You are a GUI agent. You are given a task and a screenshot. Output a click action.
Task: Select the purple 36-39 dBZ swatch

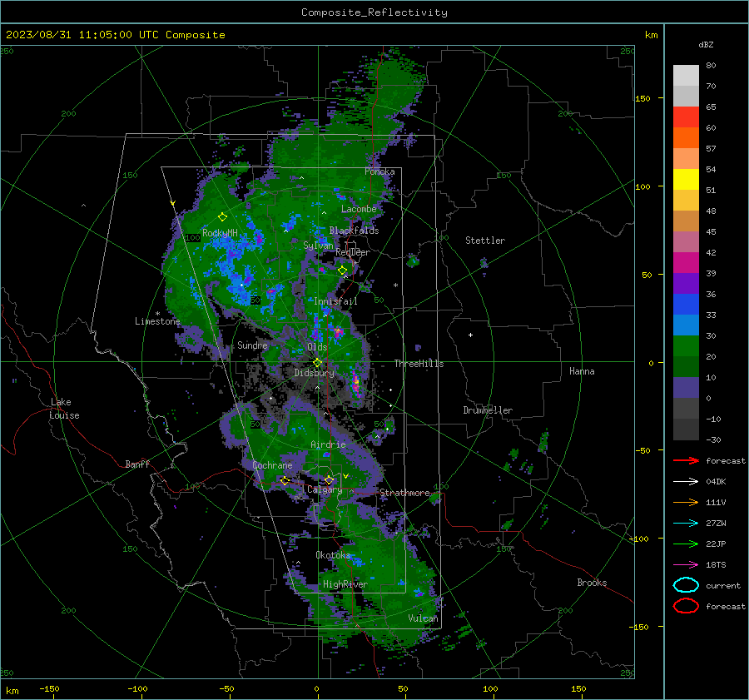pos(686,283)
